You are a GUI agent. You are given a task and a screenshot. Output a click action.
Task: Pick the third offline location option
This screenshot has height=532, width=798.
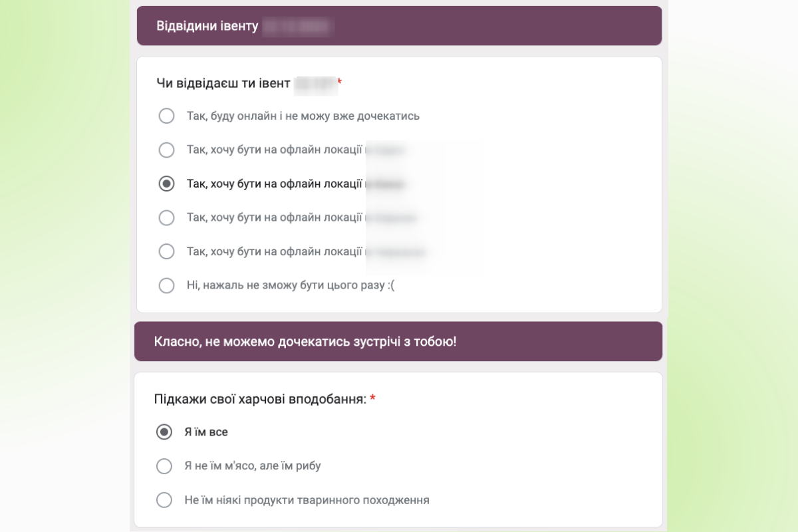pos(166,217)
